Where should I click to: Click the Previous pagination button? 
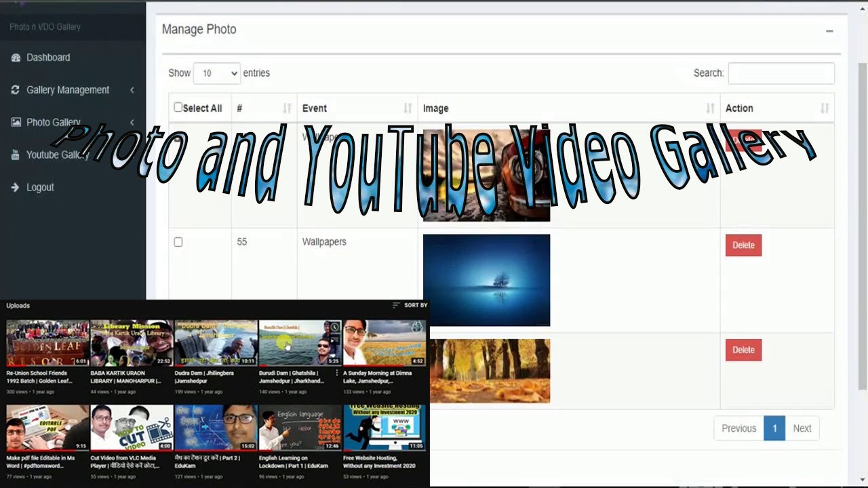point(738,428)
